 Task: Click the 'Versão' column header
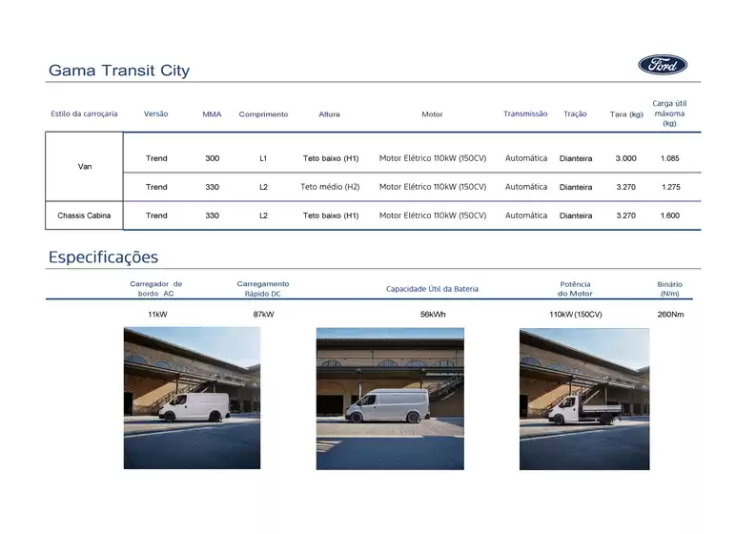[x=155, y=113]
